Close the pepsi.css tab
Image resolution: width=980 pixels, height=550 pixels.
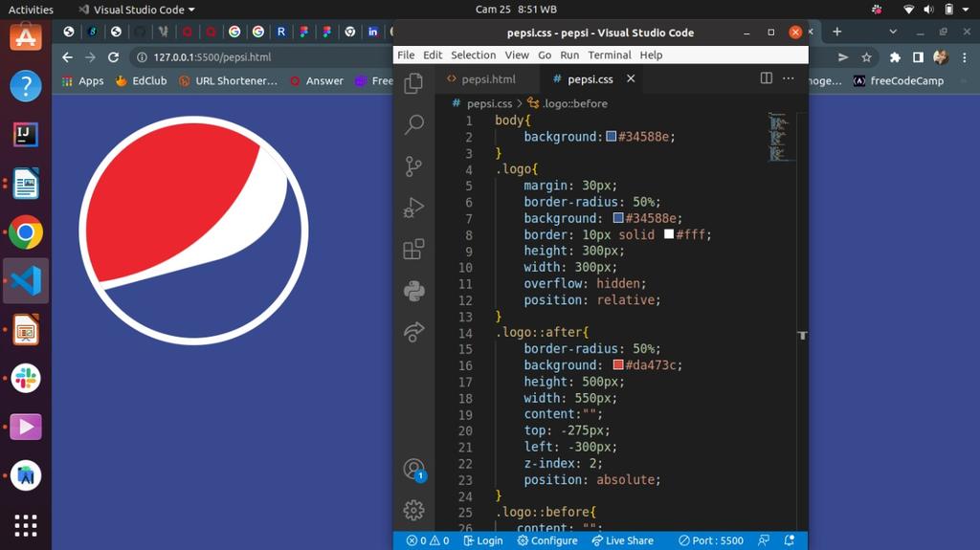click(631, 78)
